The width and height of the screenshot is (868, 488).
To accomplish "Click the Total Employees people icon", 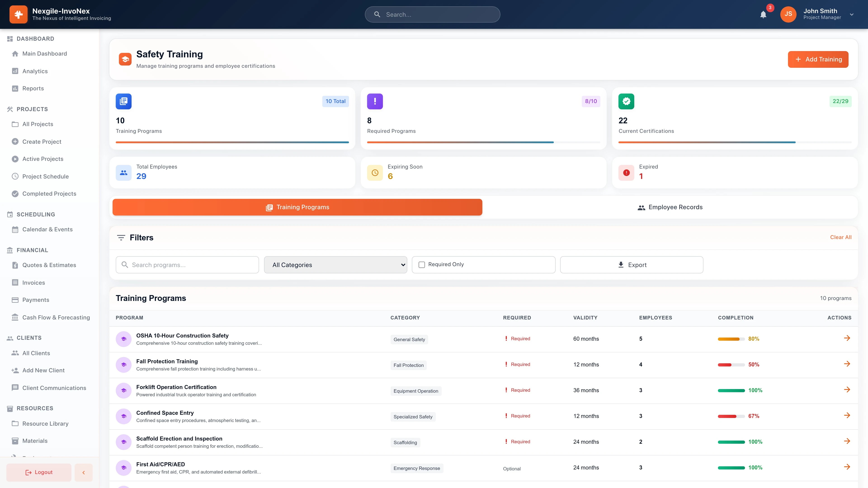I will point(124,173).
